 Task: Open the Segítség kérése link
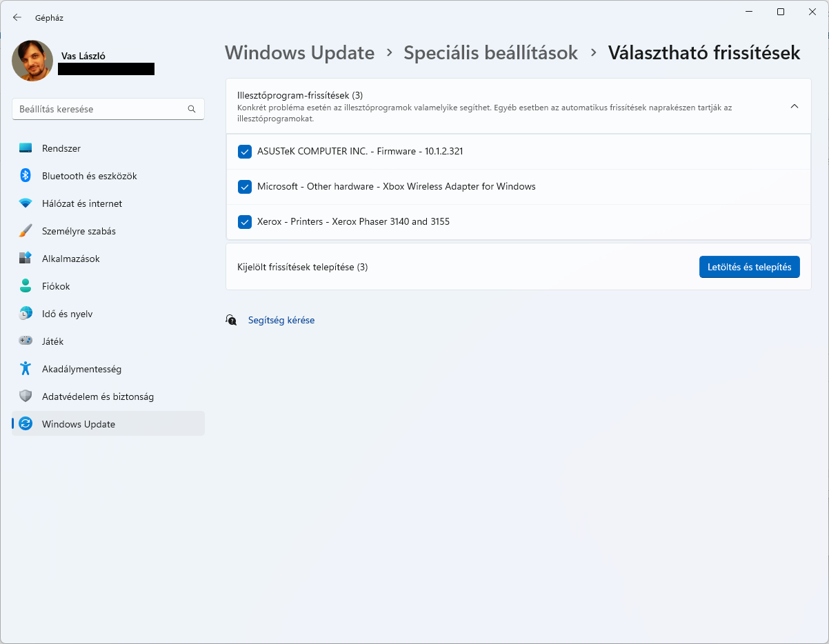(x=281, y=320)
